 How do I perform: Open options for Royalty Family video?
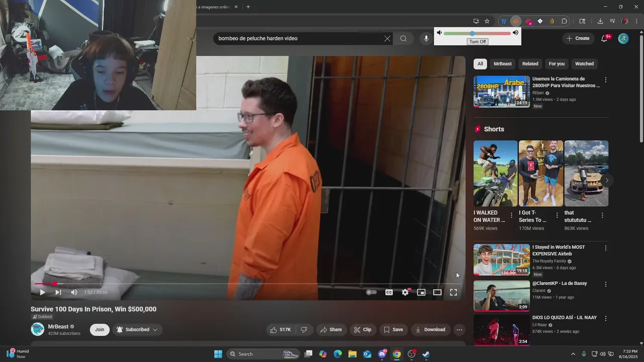tap(606, 248)
